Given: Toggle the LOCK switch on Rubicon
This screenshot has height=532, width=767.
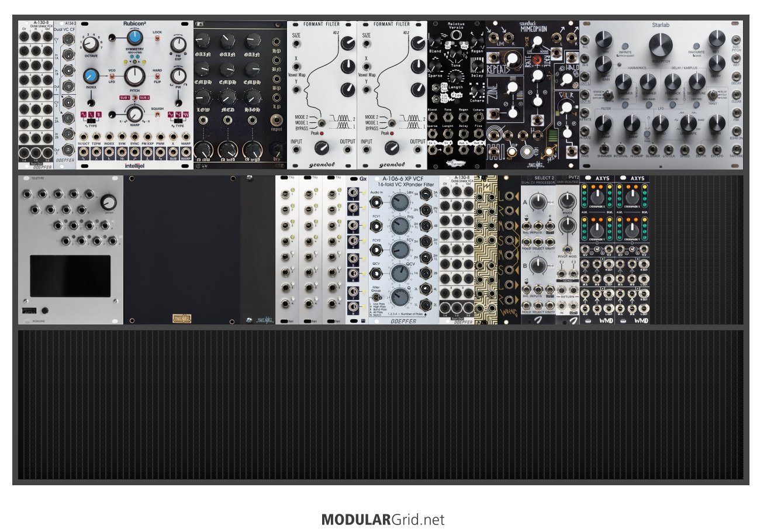Looking at the screenshot, I should 157,39.
